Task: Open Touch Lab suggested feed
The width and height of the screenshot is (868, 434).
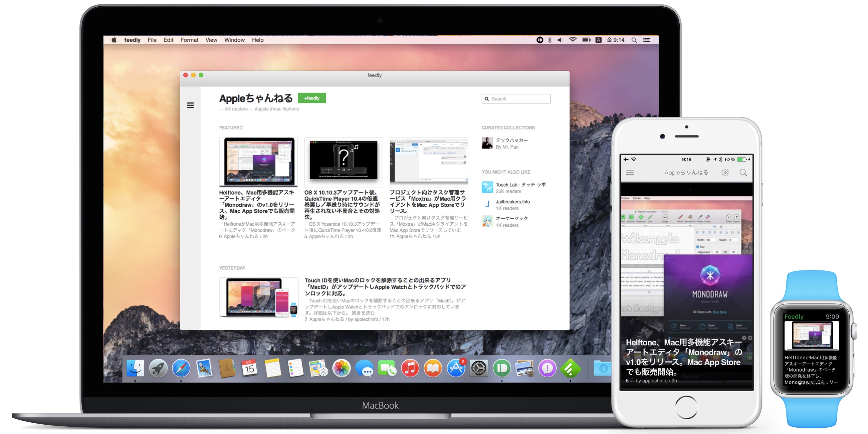Action: (520, 185)
